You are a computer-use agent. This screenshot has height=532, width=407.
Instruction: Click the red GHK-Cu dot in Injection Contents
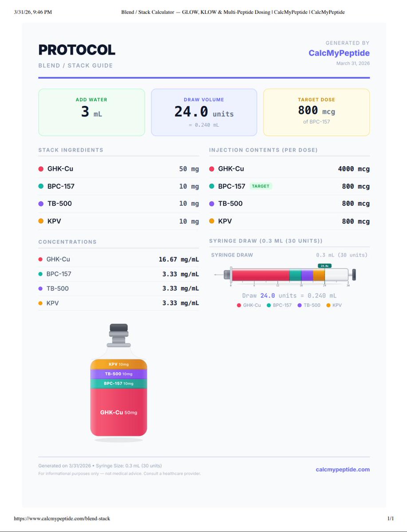click(x=211, y=169)
